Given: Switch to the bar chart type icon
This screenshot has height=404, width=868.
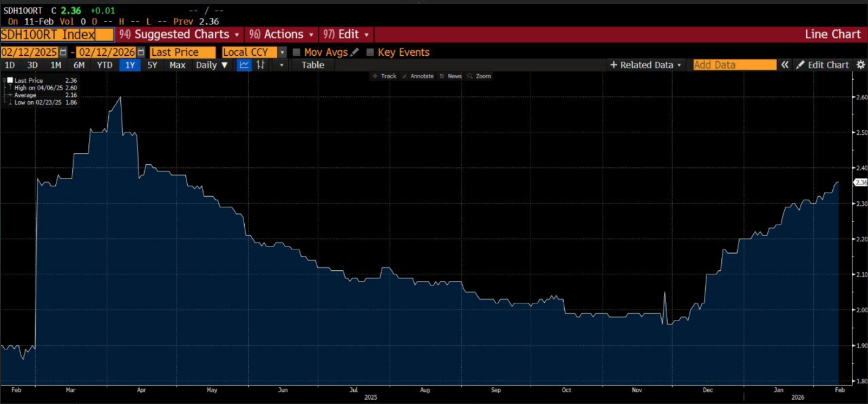Looking at the screenshot, I should (260, 65).
